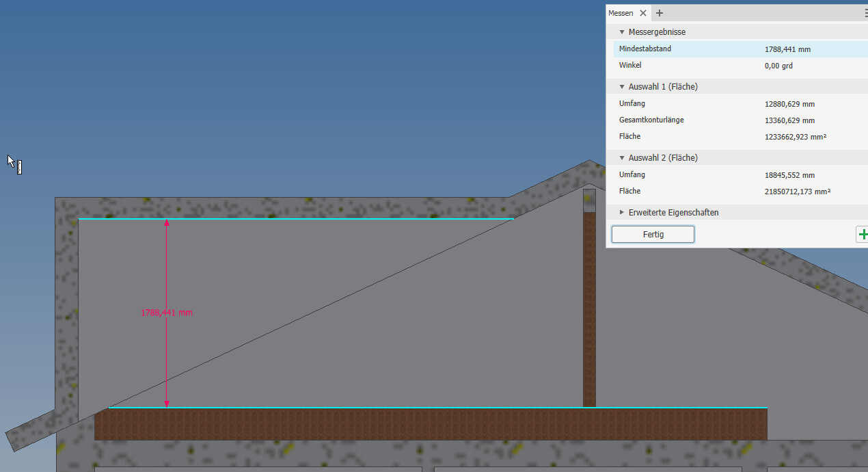Screen dimensions: 868x472
Task: Expand the Erweiterte Eigenschaften section
Action: 622,213
